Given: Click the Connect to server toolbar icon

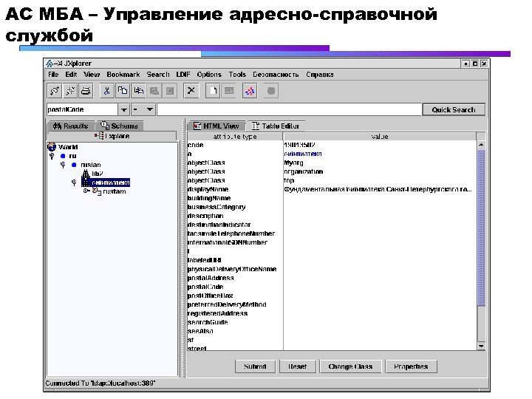Looking at the screenshot, I should point(55,91).
